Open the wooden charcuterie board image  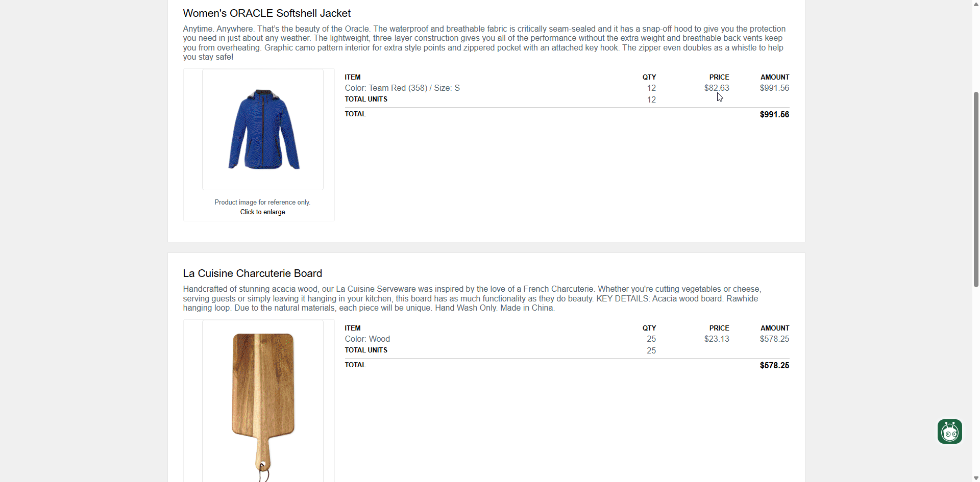point(263,403)
